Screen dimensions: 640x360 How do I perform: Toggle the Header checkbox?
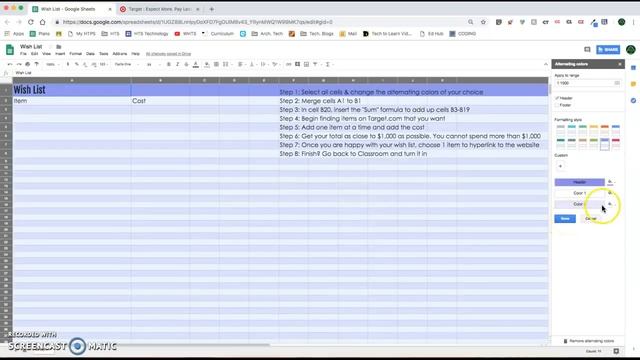pos(557,98)
